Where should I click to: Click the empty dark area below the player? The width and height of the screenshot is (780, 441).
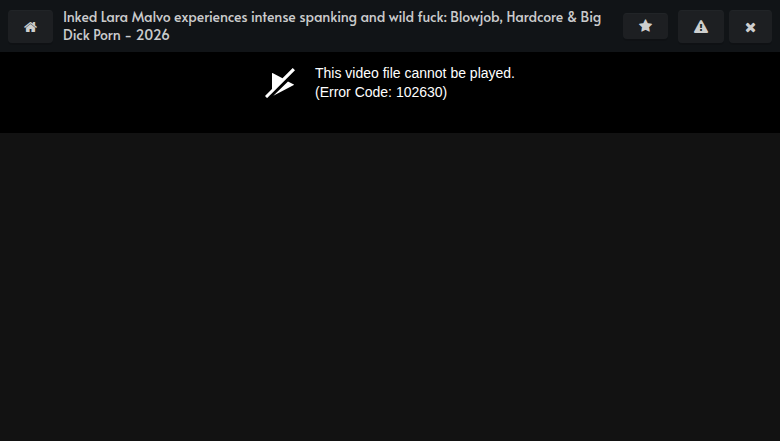390,287
